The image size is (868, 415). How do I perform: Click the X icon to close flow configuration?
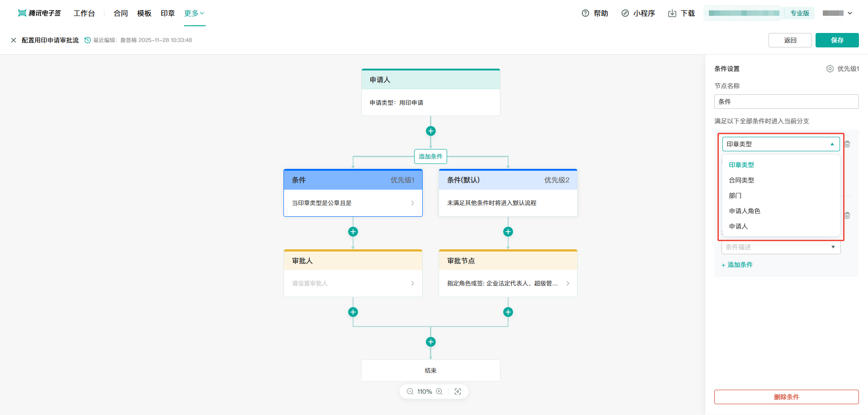point(14,40)
